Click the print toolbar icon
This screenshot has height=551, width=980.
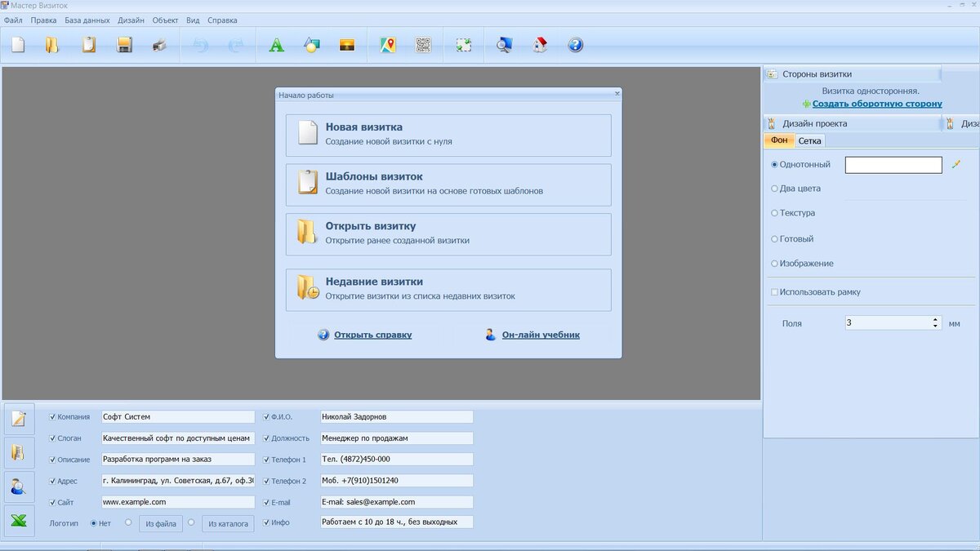click(160, 45)
